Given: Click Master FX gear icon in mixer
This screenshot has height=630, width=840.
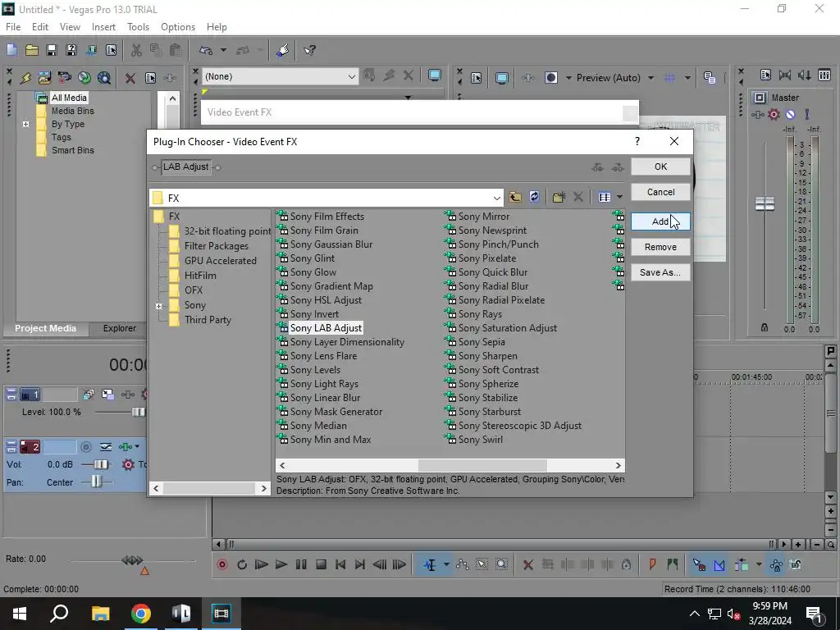Looking at the screenshot, I should [774, 114].
